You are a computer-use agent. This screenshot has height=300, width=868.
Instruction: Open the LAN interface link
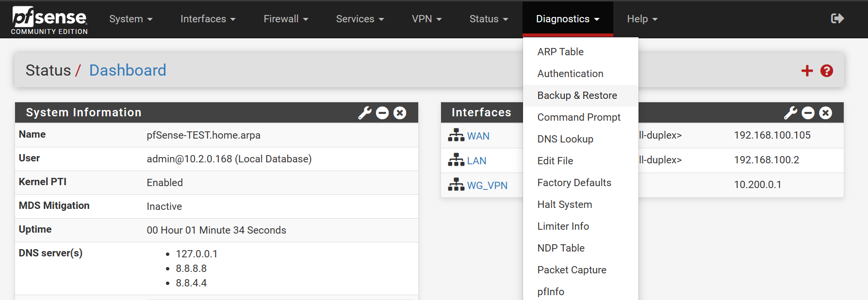pos(476,161)
